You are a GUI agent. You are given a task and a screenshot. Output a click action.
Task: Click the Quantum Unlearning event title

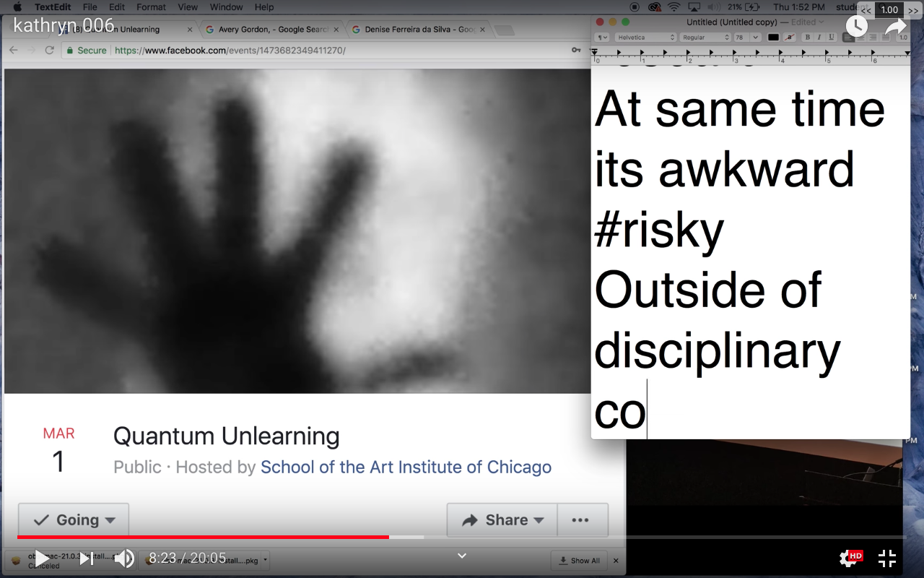point(227,436)
